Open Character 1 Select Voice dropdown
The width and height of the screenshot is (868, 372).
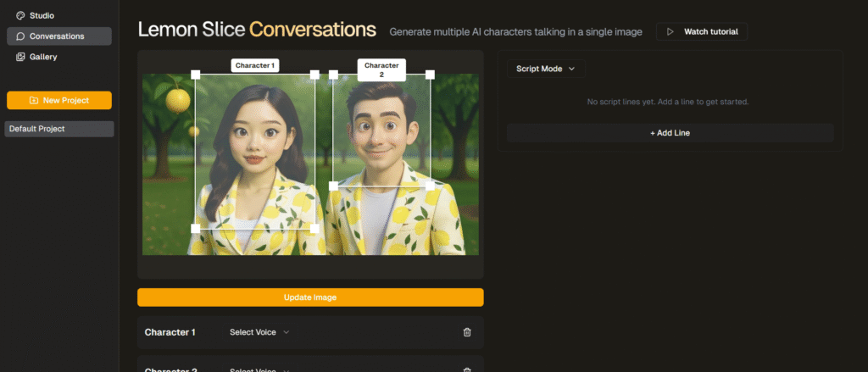pos(259,332)
